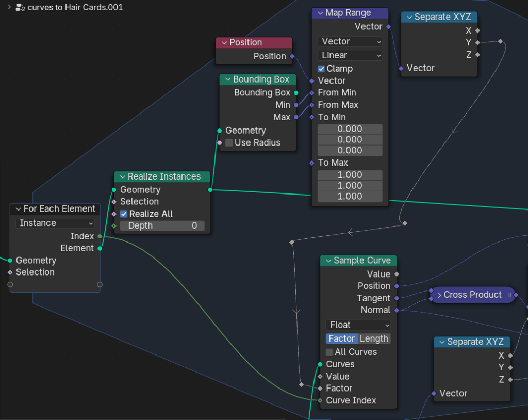Click the Map Range Vector output socket
Screen dimensions: 528x420
(x=388, y=27)
